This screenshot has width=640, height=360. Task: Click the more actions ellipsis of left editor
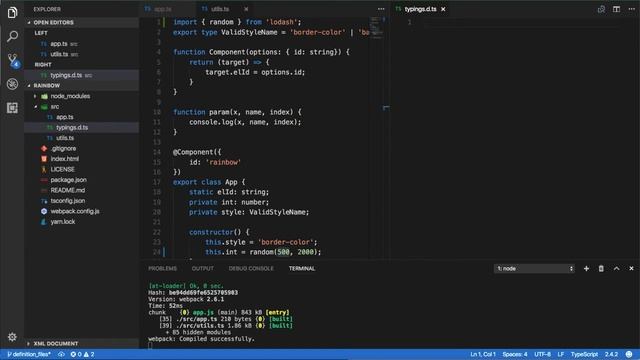[x=381, y=9]
